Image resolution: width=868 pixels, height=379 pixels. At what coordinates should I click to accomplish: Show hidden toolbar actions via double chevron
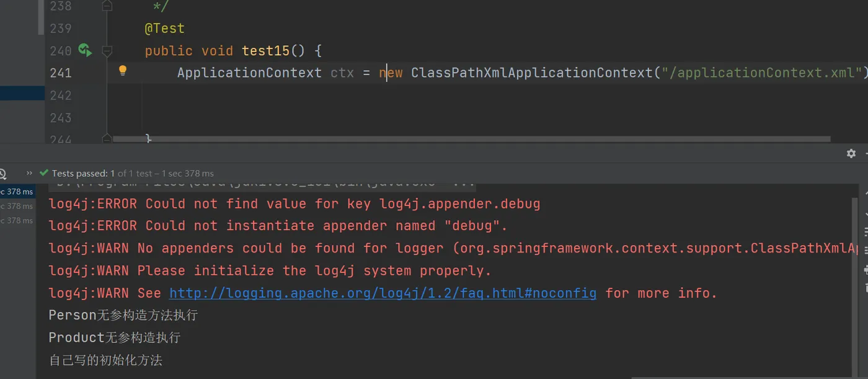click(29, 173)
